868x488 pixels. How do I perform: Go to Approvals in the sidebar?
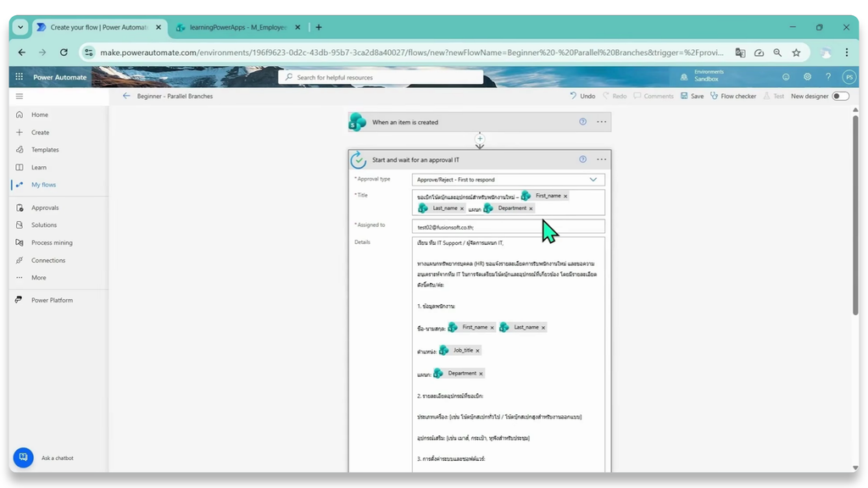coord(45,208)
